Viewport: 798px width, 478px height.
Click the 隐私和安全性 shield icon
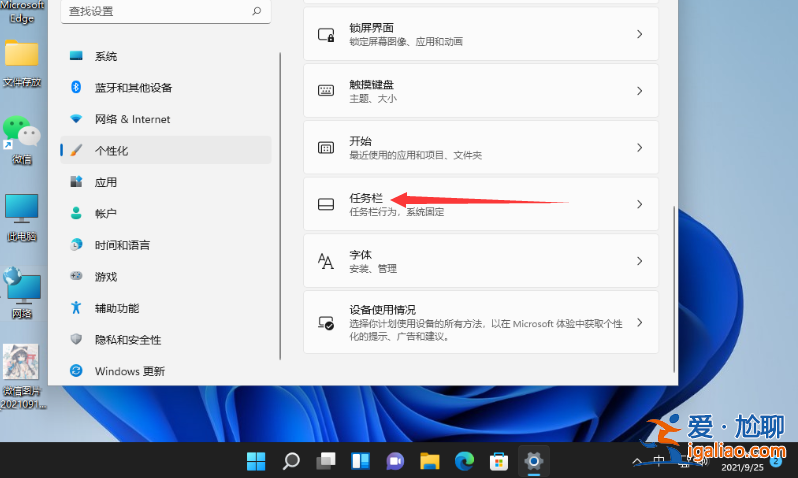(x=76, y=339)
